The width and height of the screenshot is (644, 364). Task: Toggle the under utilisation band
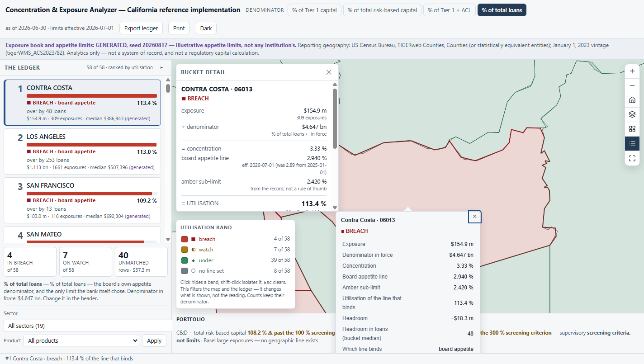click(x=235, y=260)
